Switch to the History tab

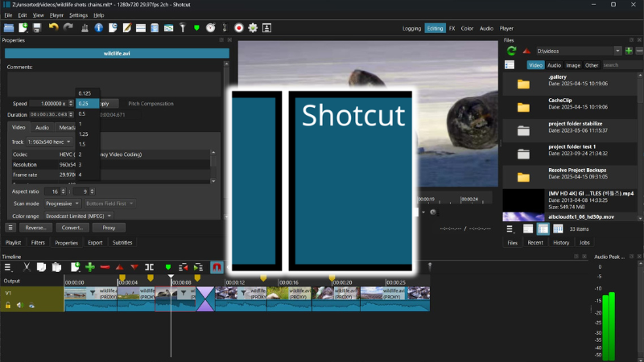[x=560, y=243]
